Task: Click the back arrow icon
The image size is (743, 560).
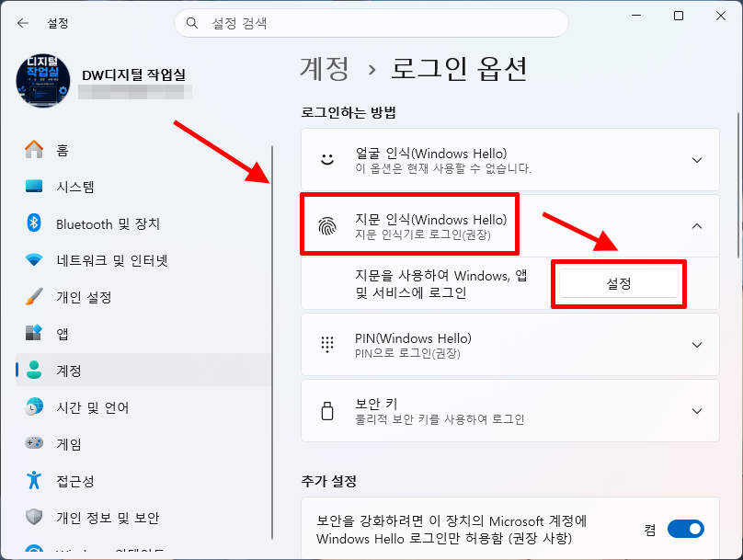Action: 23,23
